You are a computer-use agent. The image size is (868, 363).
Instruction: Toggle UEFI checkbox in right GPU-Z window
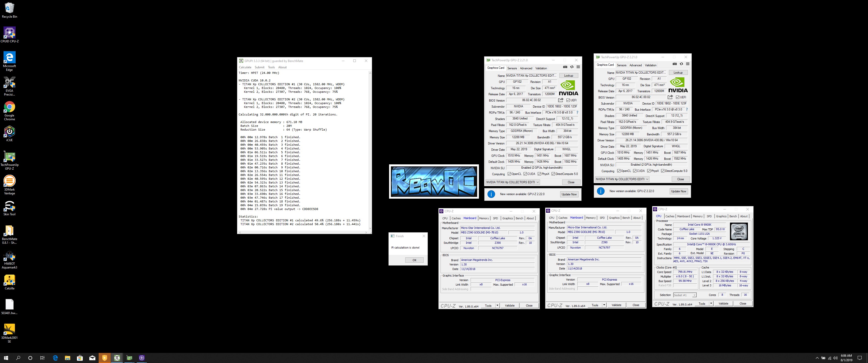677,97
